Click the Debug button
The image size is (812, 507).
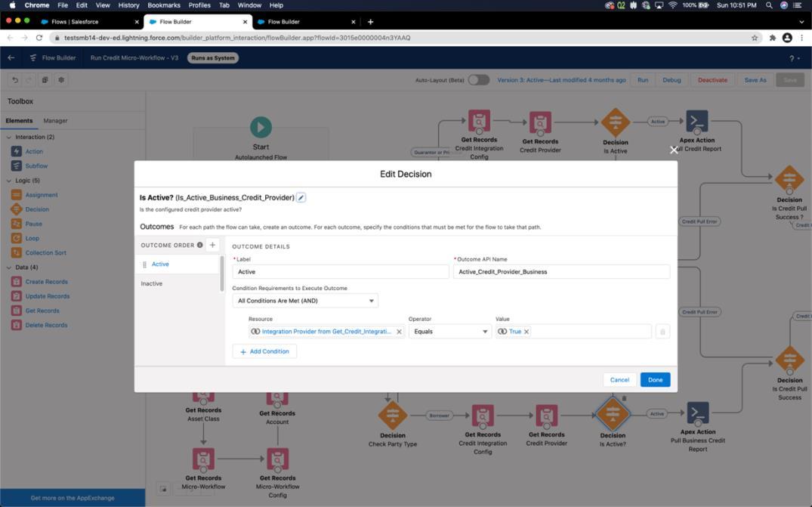[x=672, y=80]
